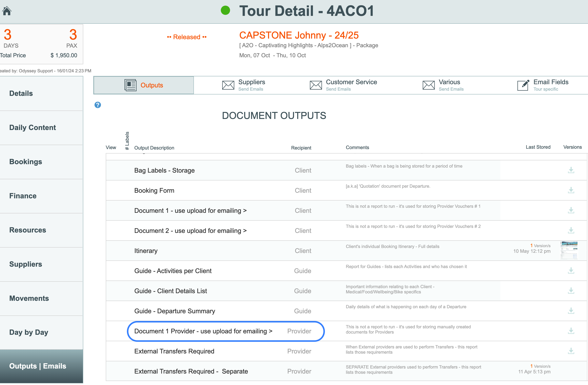
Task: Open the Daily Content section
Action: pyautogui.click(x=32, y=128)
